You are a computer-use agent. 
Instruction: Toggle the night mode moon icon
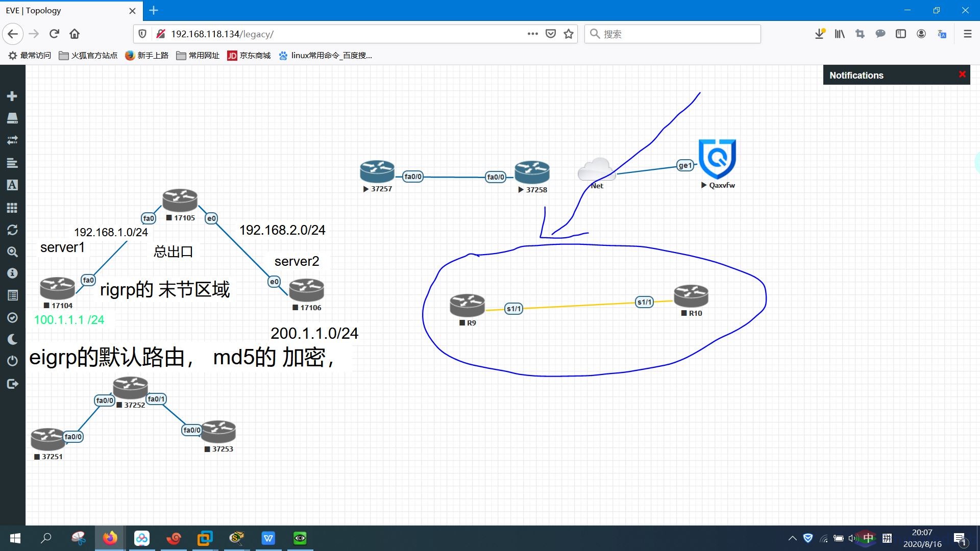(x=12, y=339)
